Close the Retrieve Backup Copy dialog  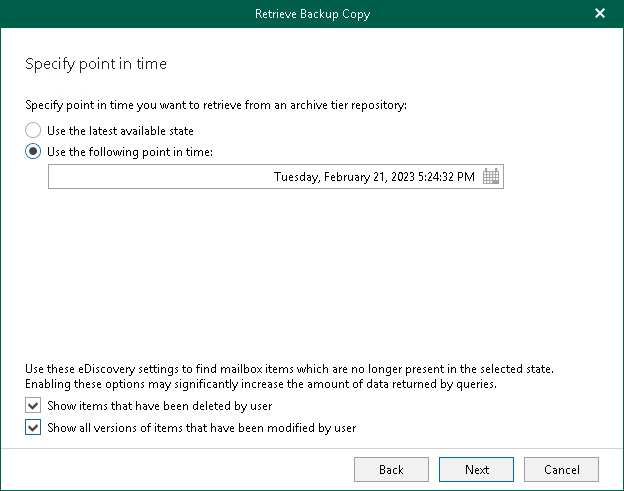[600, 14]
